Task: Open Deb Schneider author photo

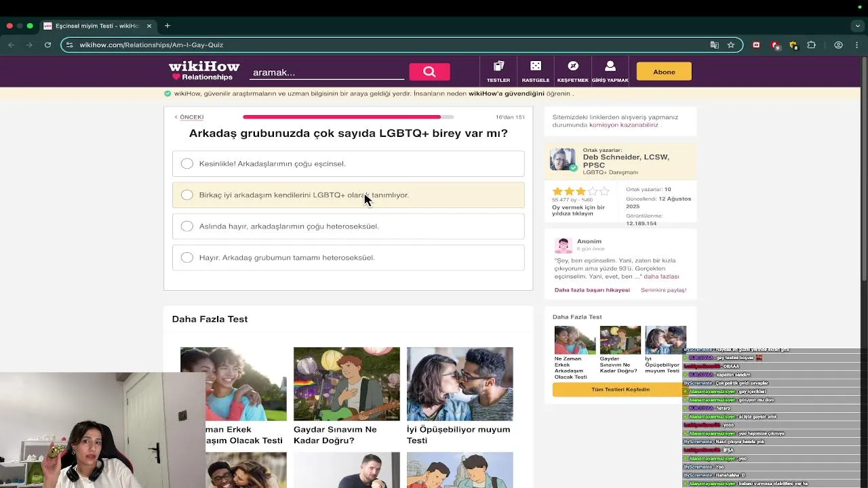Action: point(563,161)
